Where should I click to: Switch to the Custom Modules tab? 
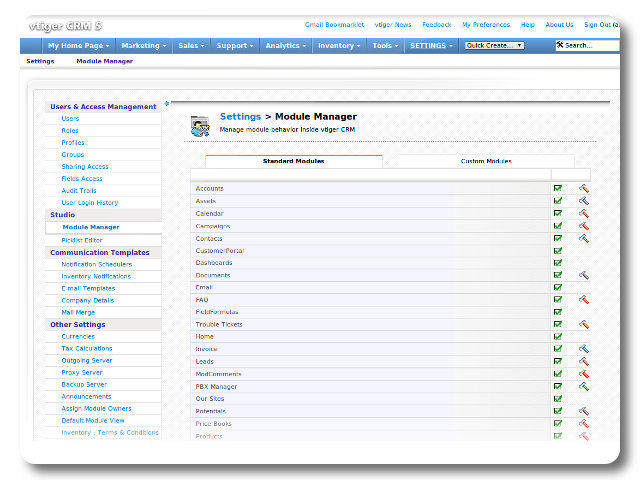tap(486, 161)
